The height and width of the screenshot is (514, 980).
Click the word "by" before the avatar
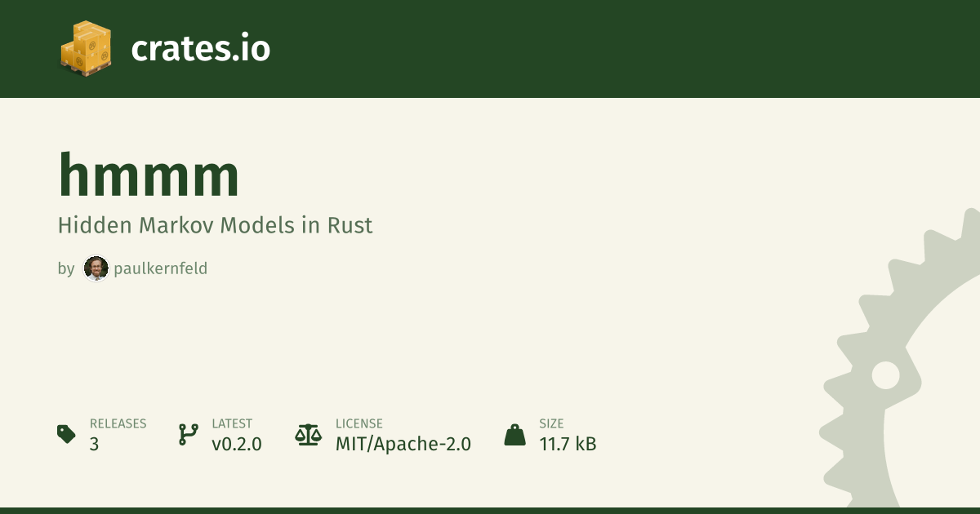point(66,268)
